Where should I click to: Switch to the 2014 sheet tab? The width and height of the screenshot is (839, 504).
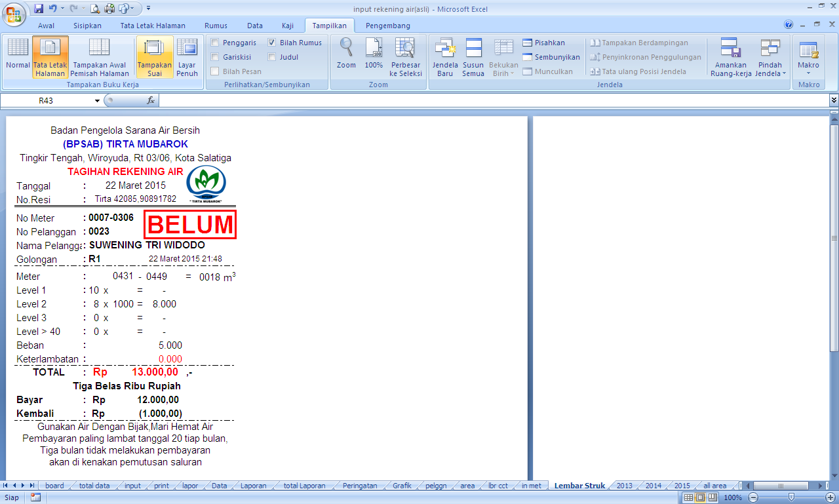click(x=653, y=486)
